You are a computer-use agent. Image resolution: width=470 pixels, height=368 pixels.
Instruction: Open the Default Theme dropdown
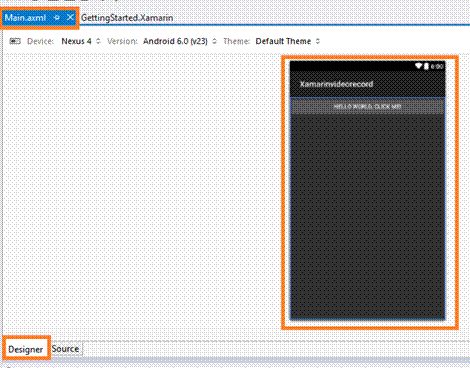[x=288, y=41]
